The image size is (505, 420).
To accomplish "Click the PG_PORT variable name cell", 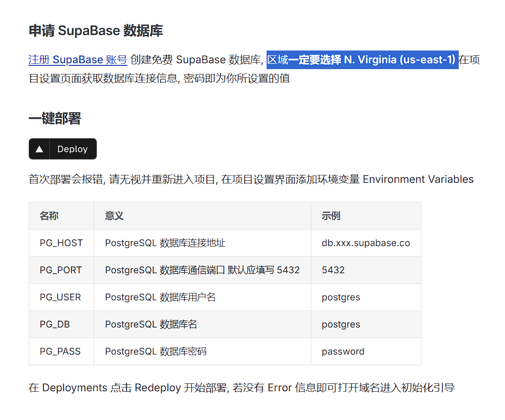I will coord(61,270).
